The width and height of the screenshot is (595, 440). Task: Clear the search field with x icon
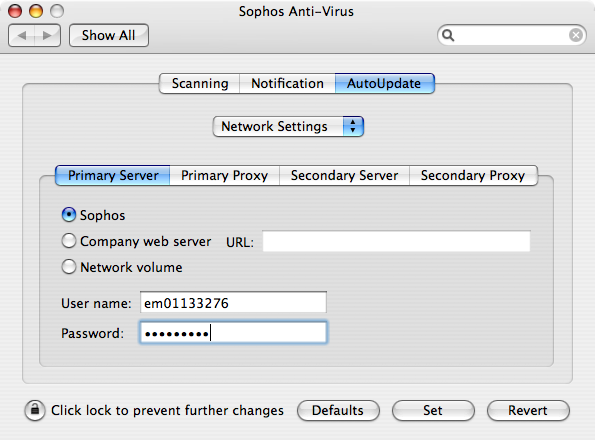pyautogui.click(x=576, y=35)
